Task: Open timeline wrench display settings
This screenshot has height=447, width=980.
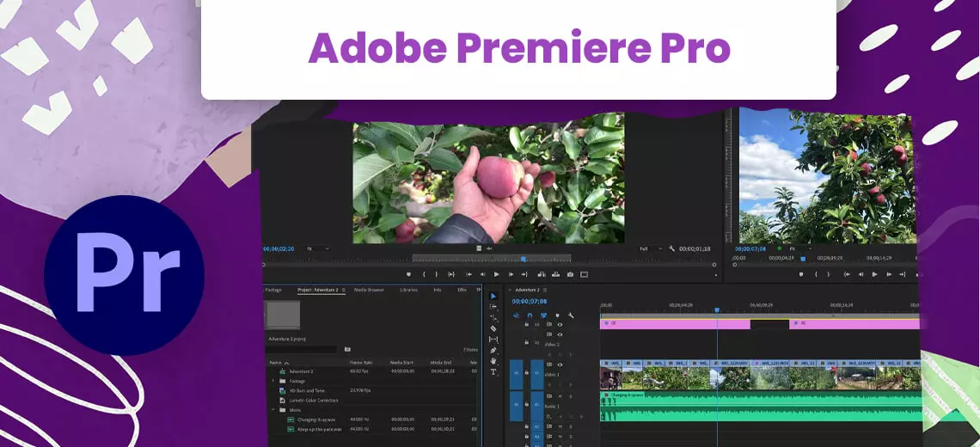Action: 571,315
